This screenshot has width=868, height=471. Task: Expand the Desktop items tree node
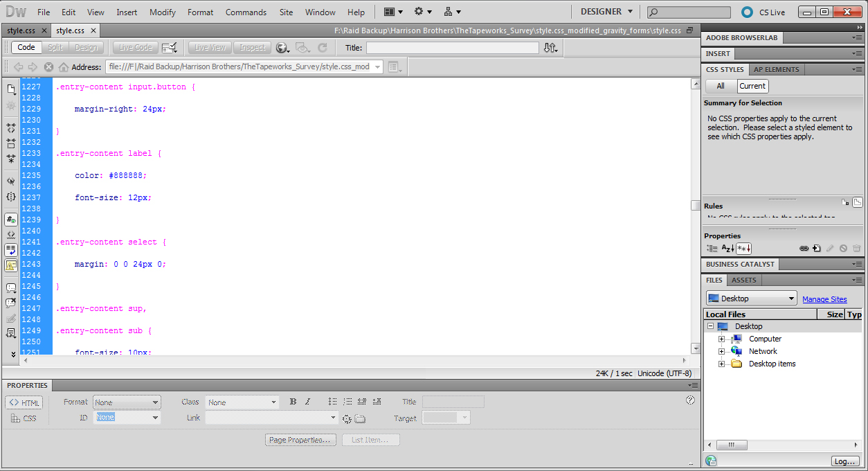[x=721, y=364]
